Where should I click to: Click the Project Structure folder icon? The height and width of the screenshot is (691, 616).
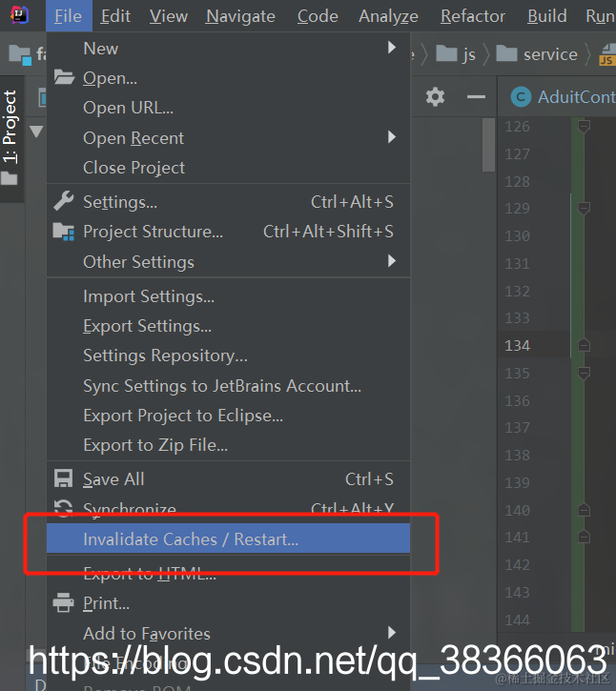tap(64, 232)
